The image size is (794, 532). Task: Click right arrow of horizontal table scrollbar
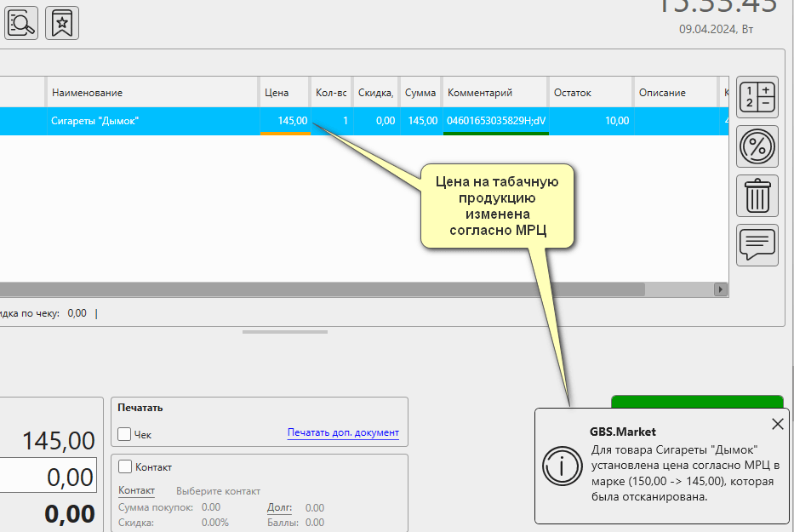click(721, 289)
